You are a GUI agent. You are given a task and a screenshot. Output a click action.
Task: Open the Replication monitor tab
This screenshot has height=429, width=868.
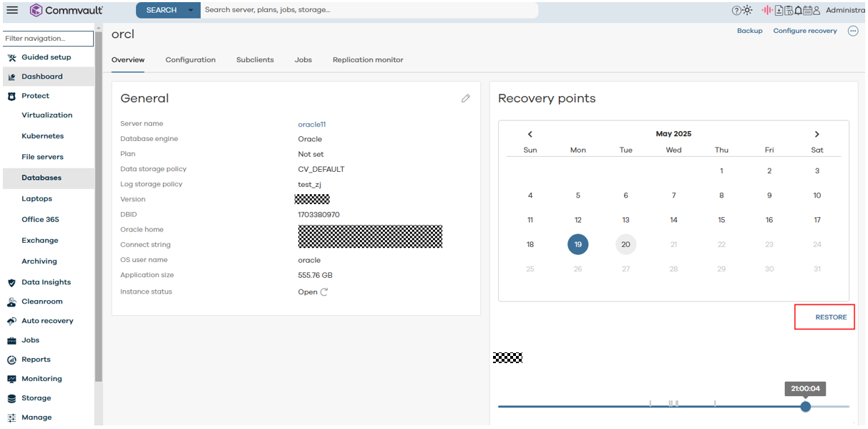pos(368,60)
